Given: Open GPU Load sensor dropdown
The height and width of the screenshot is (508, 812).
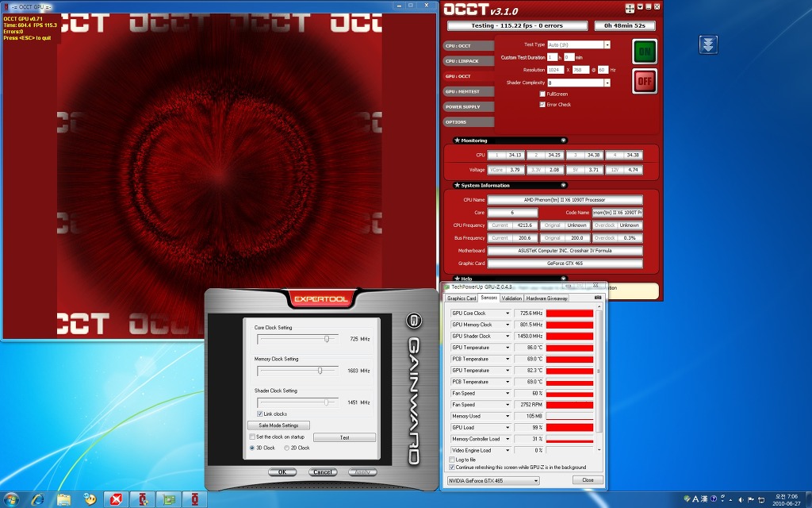Looking at the screenshot, I should pyautogui.click(x=507, y=428).
